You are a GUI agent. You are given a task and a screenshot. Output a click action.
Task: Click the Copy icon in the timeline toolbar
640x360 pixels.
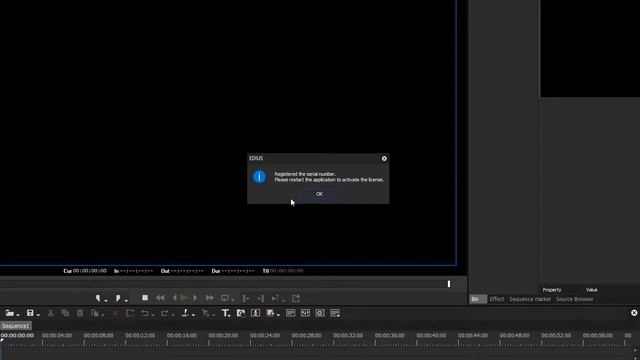click(x=65, y=313)
